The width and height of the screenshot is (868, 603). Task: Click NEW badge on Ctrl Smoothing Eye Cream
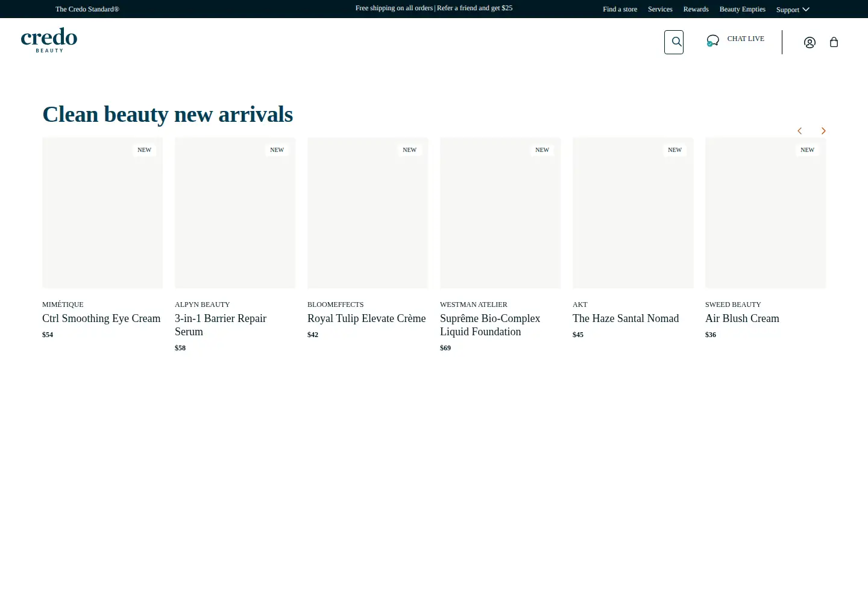[144, 150]
